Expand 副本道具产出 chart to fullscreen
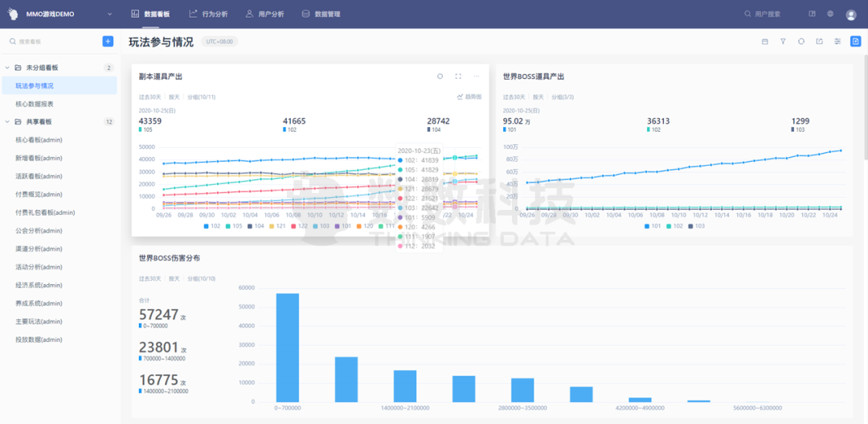 458,76
